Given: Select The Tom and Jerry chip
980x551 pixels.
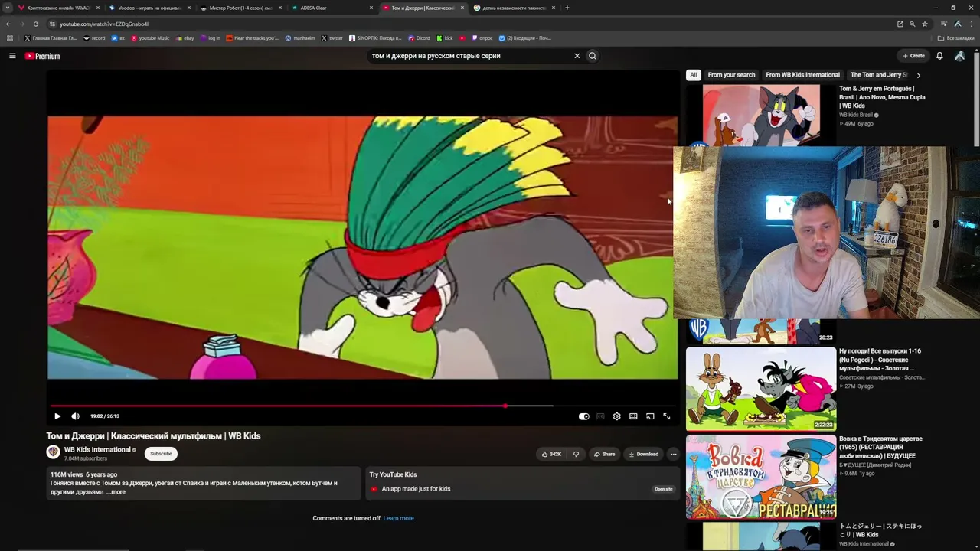Looking at the screenshot, I should point(879,75).
